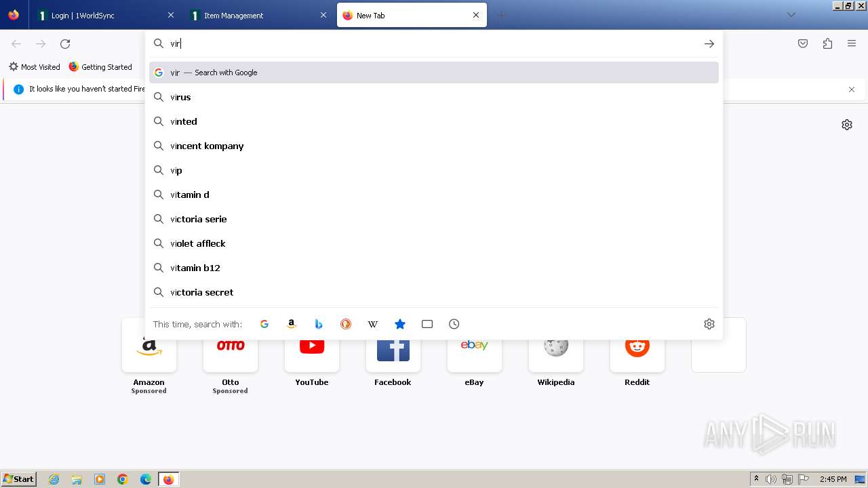The width and height of the screenshot is (868, 488).
Task: Search this time with DuckDuckGo
Action: [x=346, y=324]
